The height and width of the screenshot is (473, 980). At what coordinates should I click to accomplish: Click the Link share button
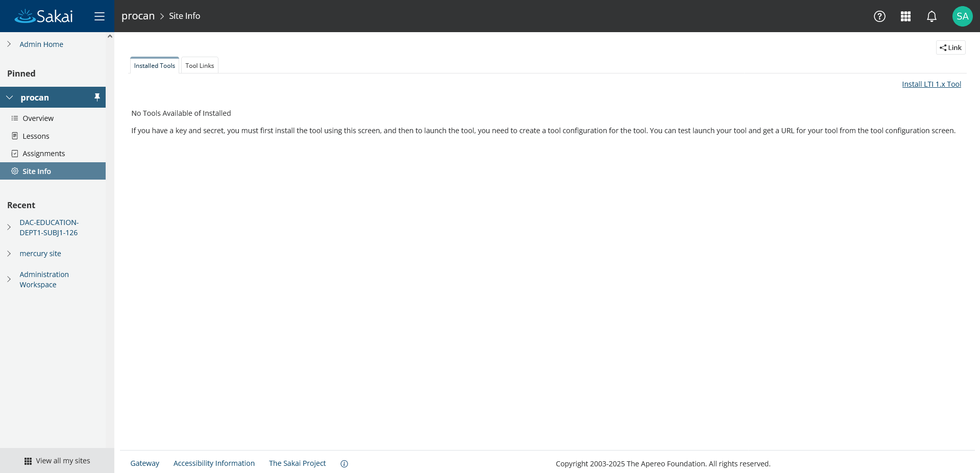[950, 47]
